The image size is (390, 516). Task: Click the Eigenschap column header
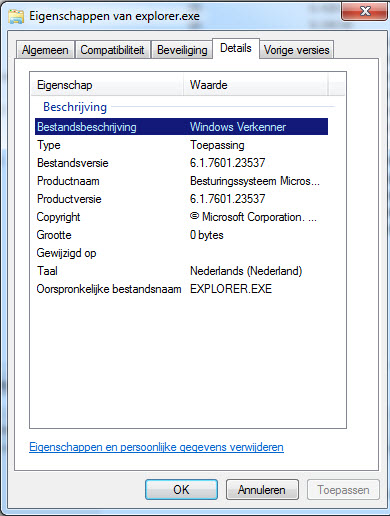[x=107, y=85]
